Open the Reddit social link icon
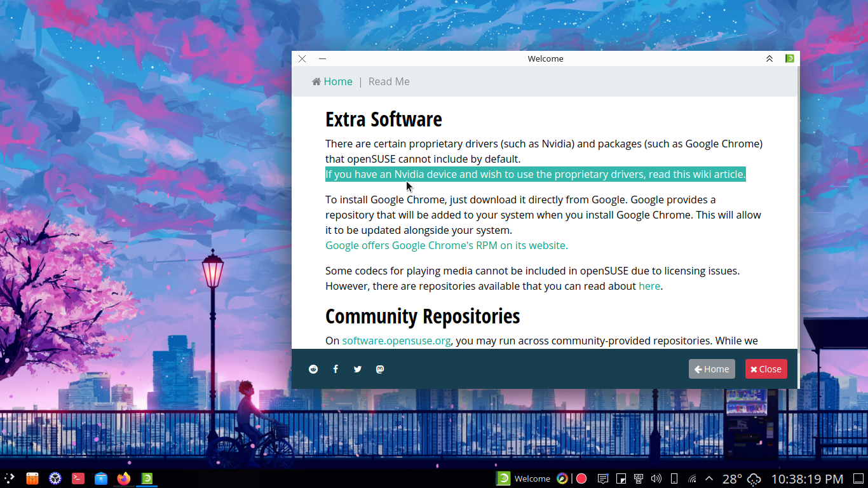 pyautogui.click(x=313, y=369)
